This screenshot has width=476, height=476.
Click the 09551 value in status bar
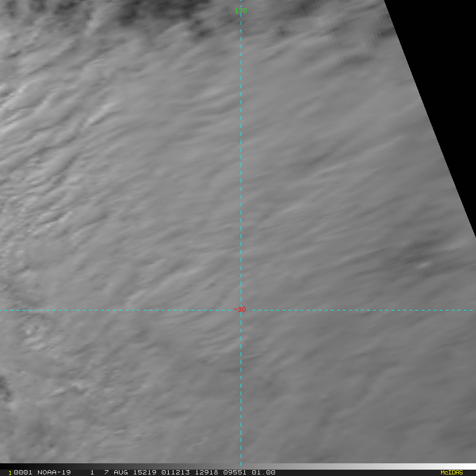pos(235,472)
